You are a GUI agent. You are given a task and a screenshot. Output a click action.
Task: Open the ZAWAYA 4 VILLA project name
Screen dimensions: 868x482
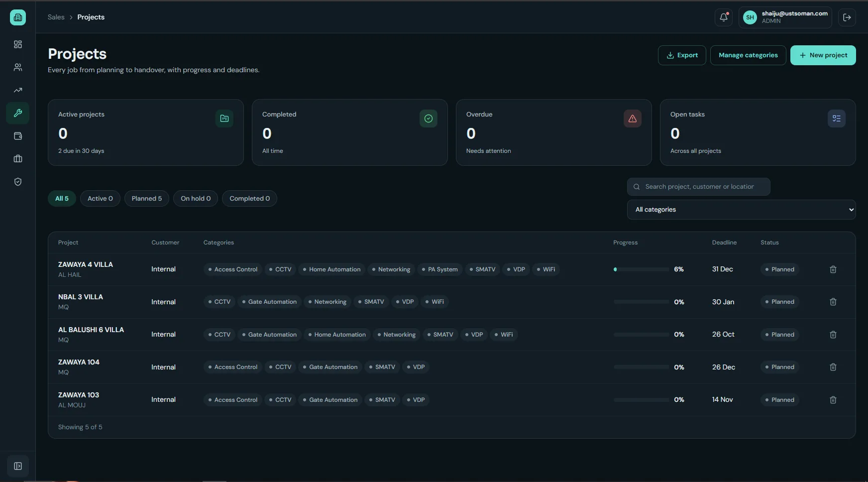coord(86,264)
